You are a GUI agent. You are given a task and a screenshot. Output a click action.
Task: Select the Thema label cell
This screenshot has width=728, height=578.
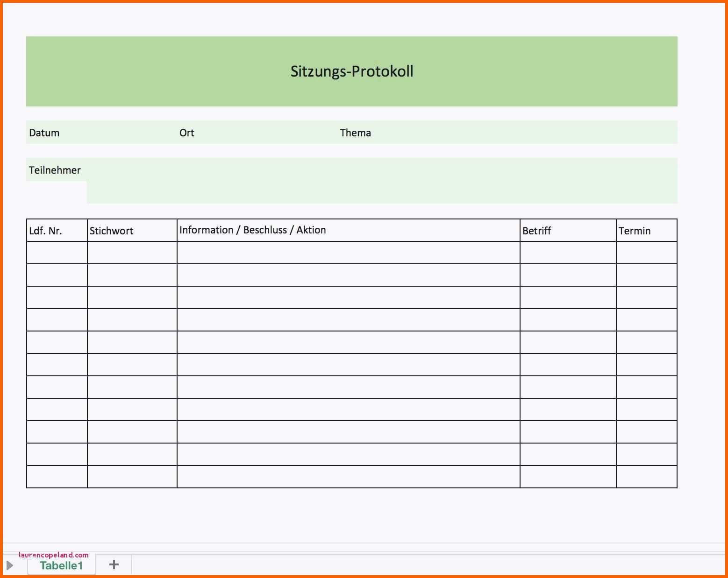[x=355, y=133]
